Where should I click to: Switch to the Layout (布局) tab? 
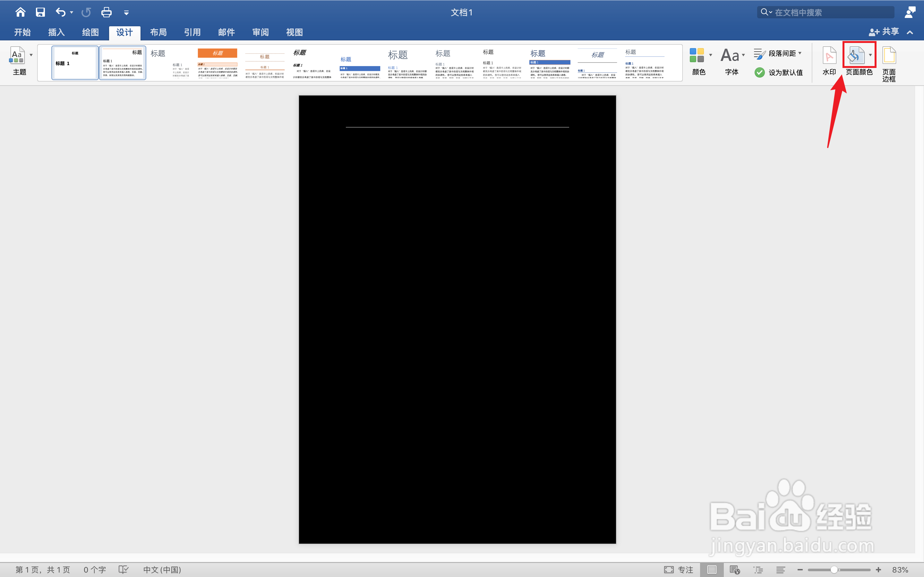tap(158, 32)
